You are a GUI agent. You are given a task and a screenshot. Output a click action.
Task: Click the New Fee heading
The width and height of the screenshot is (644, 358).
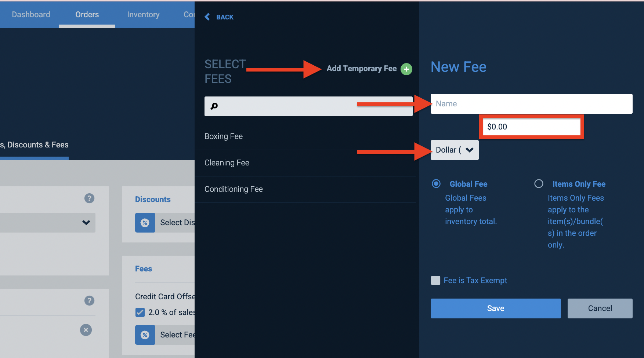[459, 67]
